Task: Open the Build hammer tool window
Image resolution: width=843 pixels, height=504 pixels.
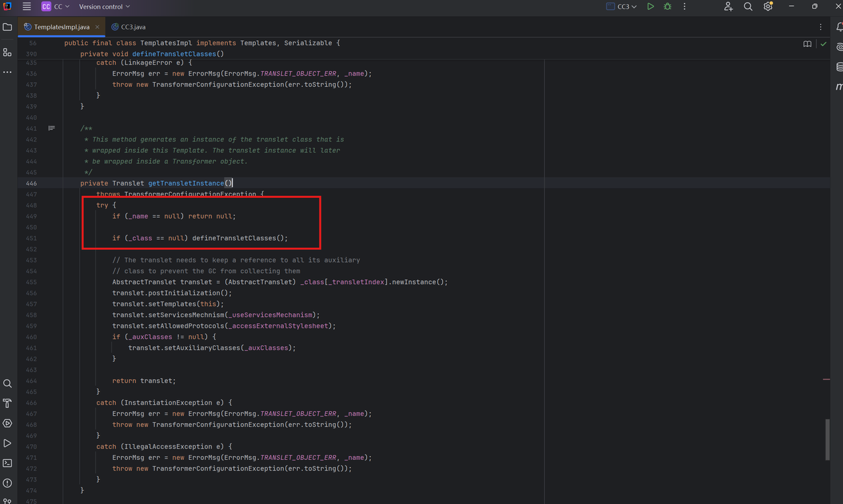Action: (x=7, y=403)
